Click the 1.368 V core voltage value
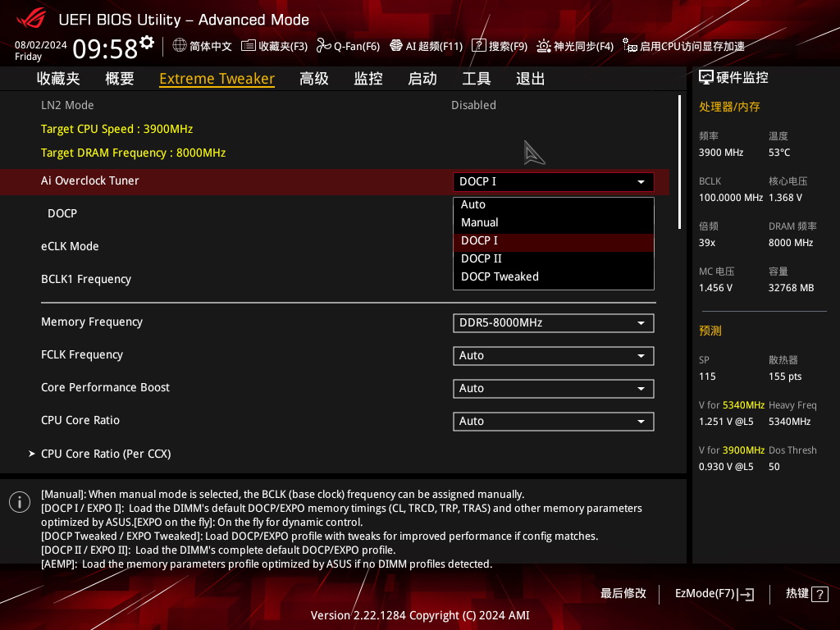This screenshot has height=630, width=840. point(785,198)
